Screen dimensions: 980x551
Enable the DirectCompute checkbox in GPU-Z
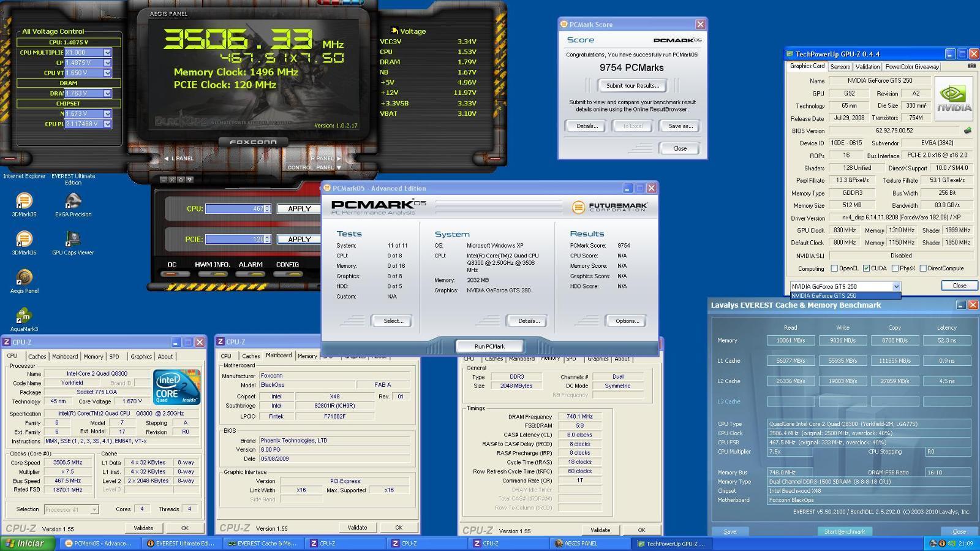tap(923, 268)
